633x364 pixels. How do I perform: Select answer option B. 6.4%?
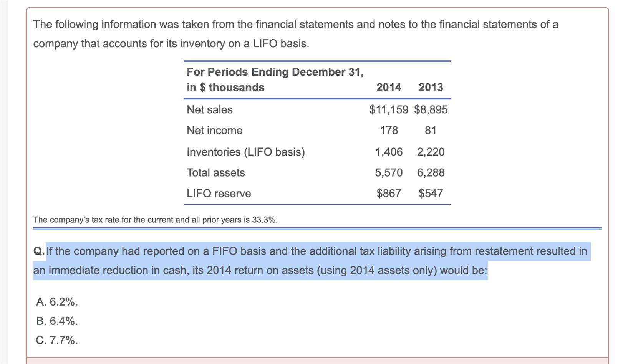[57, 321]
